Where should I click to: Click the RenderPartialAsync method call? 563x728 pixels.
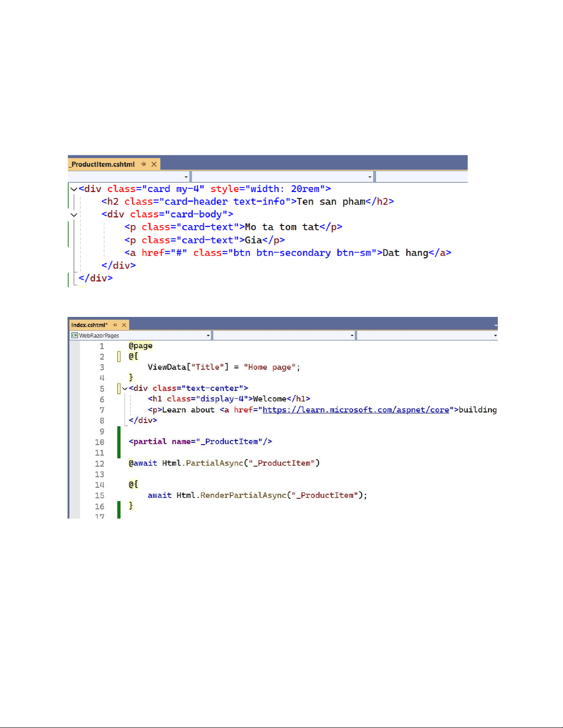pos(243,496)
